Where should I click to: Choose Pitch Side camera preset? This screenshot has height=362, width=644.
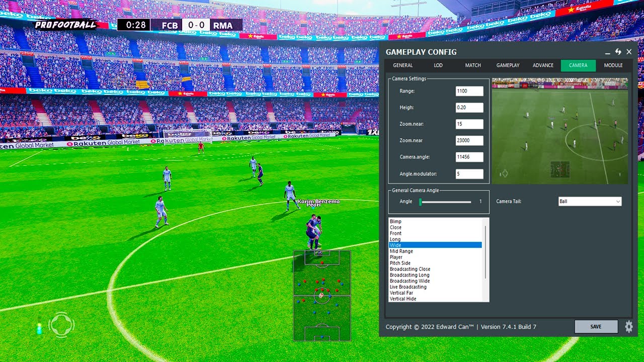435,263
